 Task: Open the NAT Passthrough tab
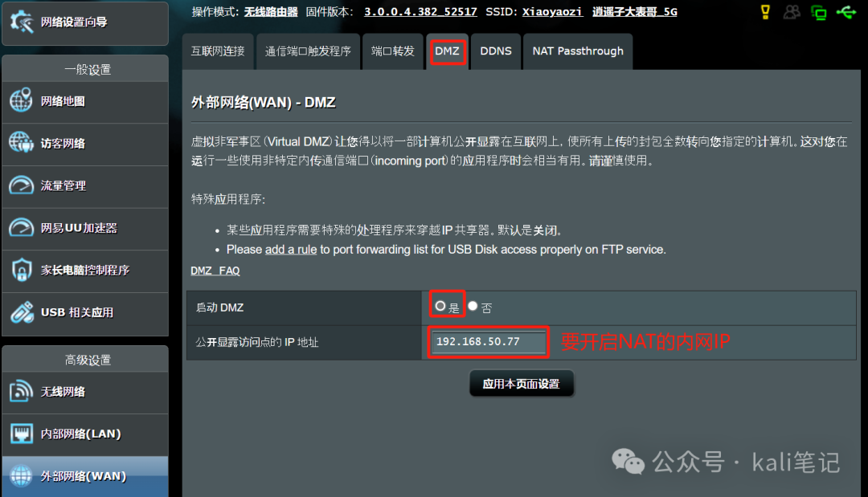(578, 51)
